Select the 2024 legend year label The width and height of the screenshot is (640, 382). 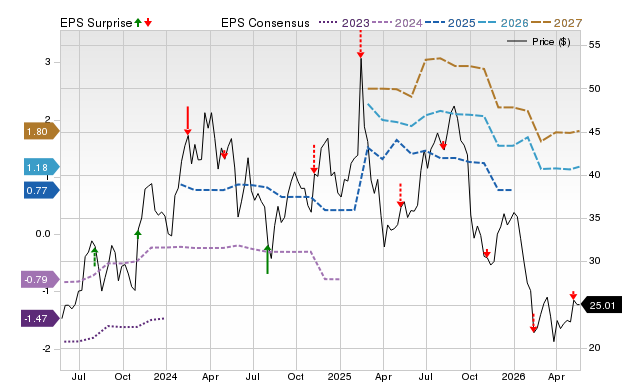(x=409, y=23)
